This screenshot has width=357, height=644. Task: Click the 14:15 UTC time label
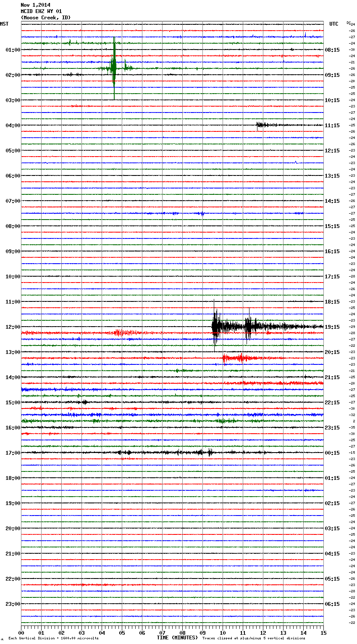click(332, 201)
